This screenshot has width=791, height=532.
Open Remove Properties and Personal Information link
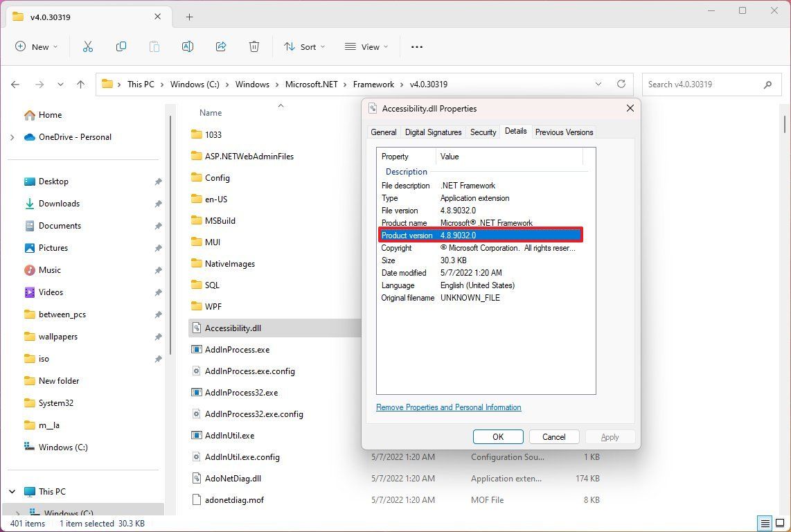click(x=448, y=407)
